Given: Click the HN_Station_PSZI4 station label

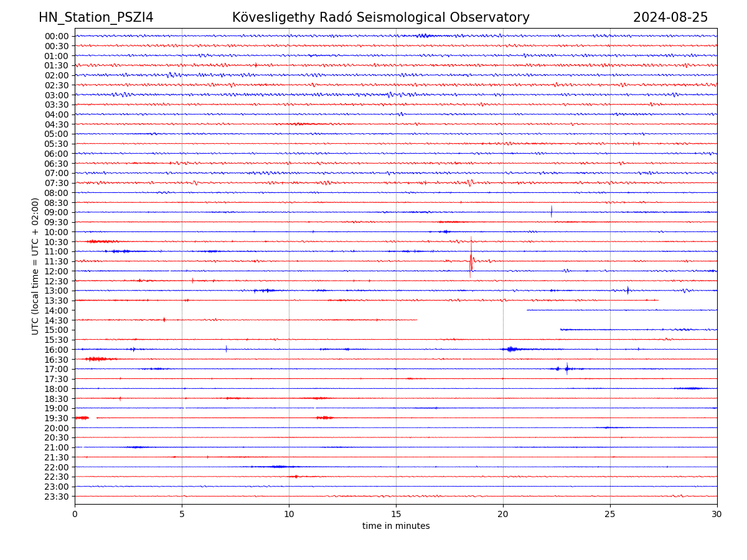Looking at the screenshot, I should 96,17.
